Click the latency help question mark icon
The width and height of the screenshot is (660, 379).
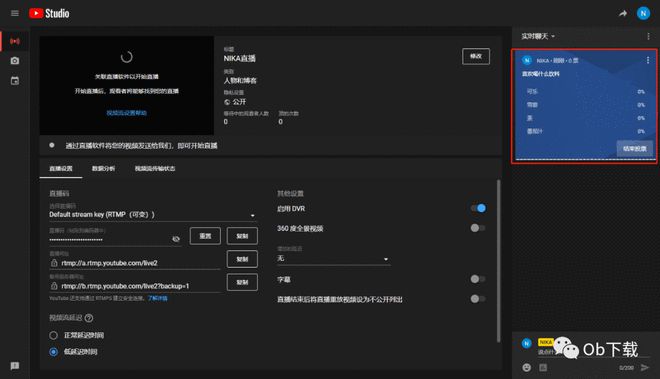click(89, 318)
